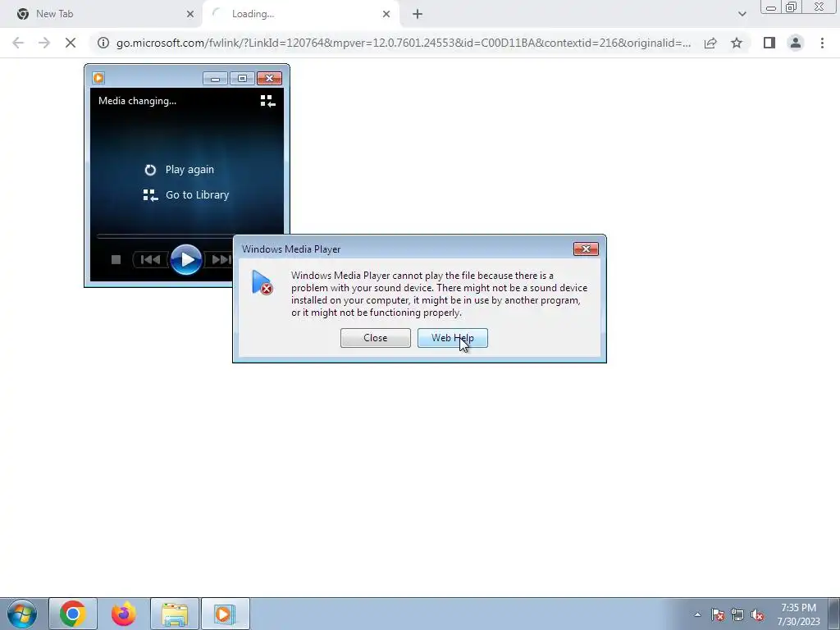840x630 pixels.
Task: Toggle the browser side panel icon
Action: [769, 43]
